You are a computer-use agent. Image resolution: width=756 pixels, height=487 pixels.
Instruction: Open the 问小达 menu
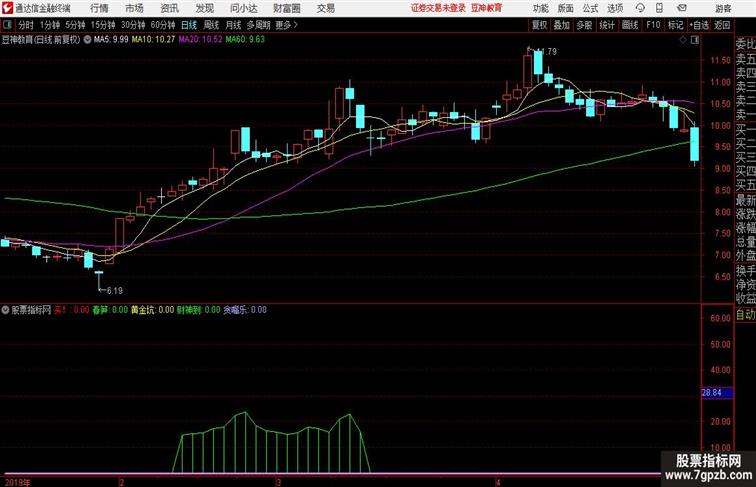tap(243, 8)
